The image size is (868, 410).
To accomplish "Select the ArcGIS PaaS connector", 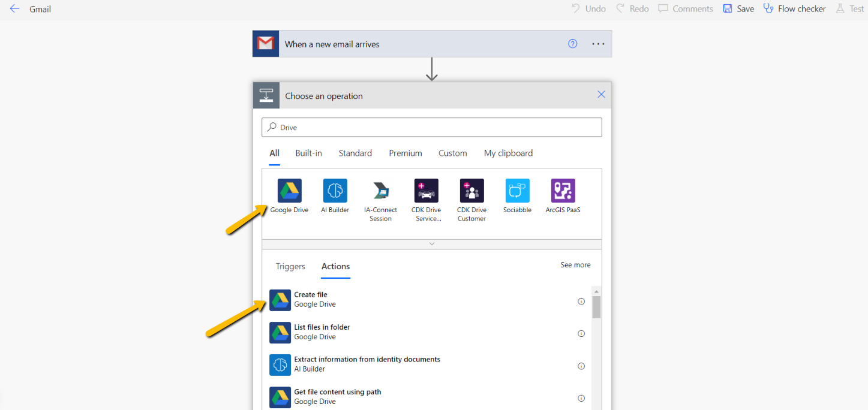I will [563, 197].
